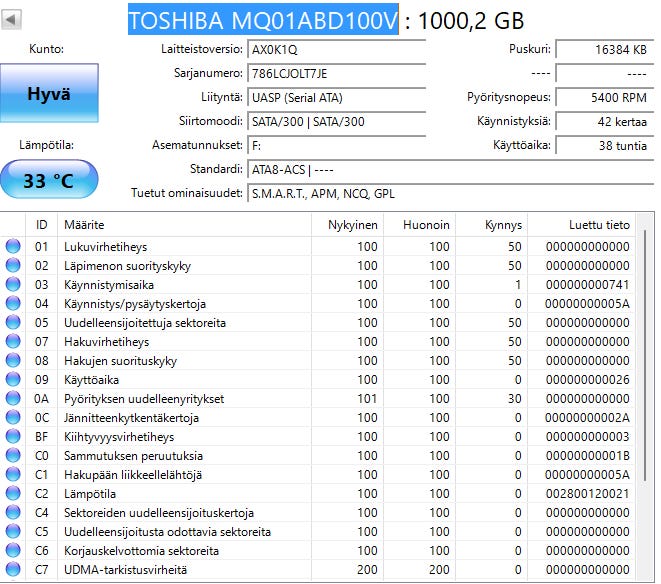Select raw value 00000000005A of Käynnistys/pysäytyskertoja
The image size is (661, 584).
pos(587,304)
